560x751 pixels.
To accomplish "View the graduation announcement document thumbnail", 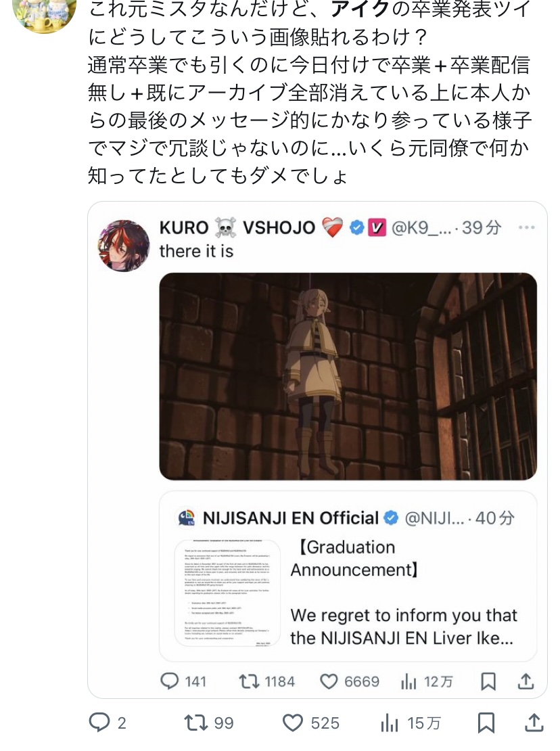I will click(227, 593).
